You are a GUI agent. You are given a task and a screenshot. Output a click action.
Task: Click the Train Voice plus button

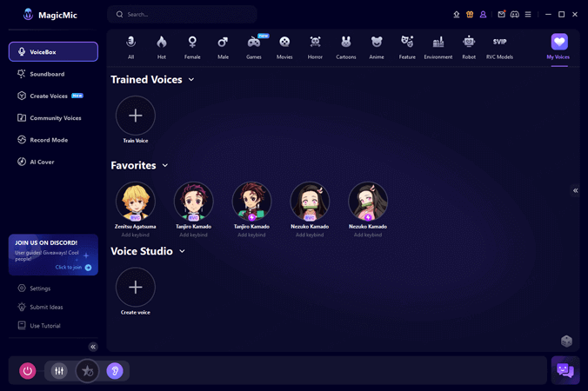(x=136, y=116)
